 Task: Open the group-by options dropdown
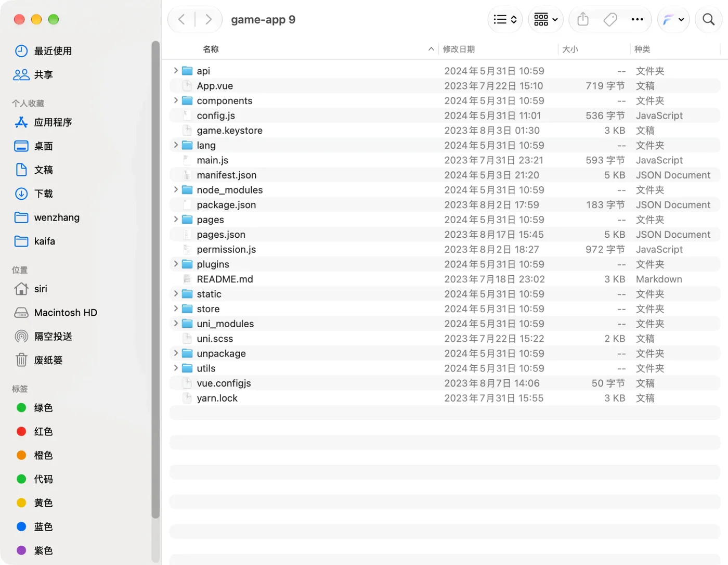click(545, 20)
